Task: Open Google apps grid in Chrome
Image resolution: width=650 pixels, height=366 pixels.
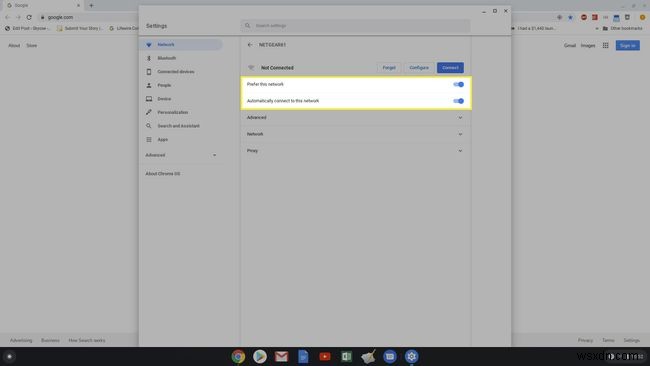Action: tap(606, 45)
